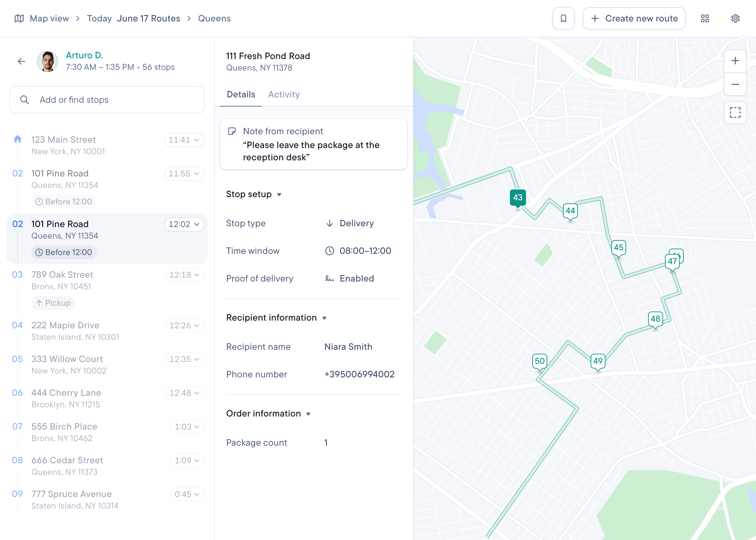756x540 pixels.
Task: Select stop 789 Oak Street
Action: point(107,289)
